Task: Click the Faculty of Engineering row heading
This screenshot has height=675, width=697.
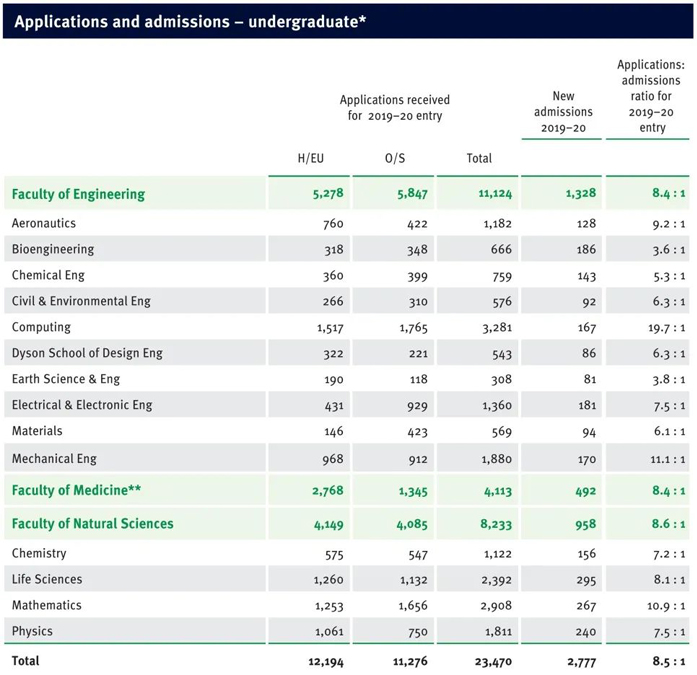Action: pos(78,195)
